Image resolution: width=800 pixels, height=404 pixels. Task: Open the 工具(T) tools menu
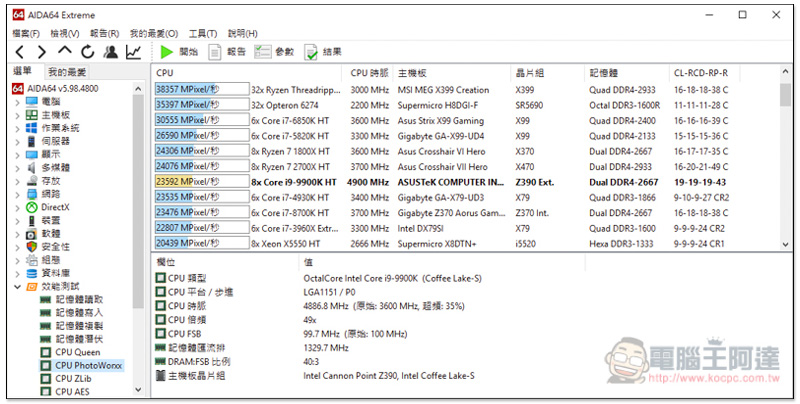point(203,33)
